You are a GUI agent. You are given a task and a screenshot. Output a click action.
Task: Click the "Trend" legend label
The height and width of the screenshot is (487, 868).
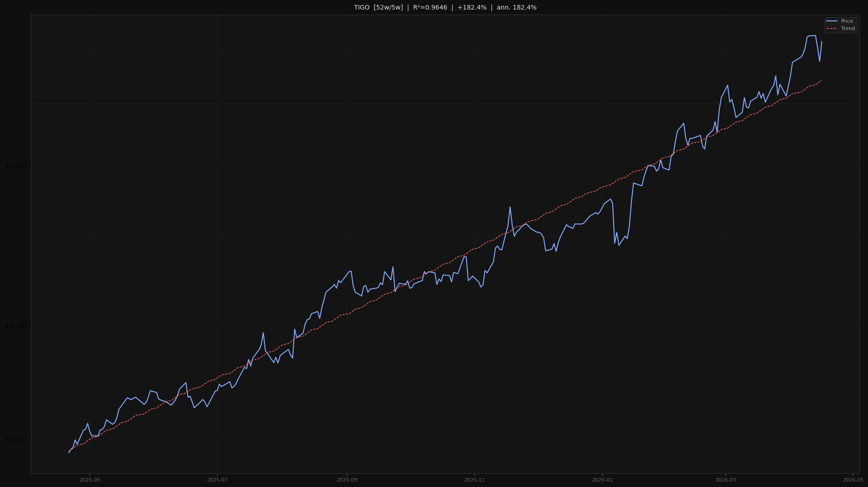(848, 29)
